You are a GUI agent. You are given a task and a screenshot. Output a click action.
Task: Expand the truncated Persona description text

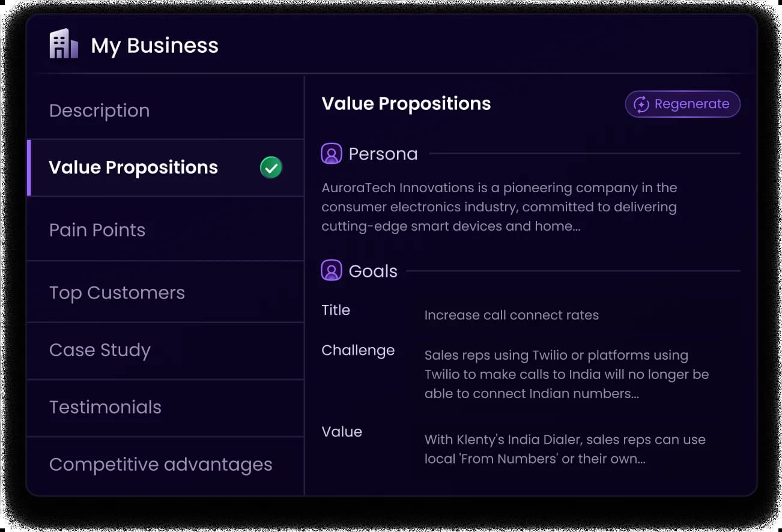pos(499,207)
